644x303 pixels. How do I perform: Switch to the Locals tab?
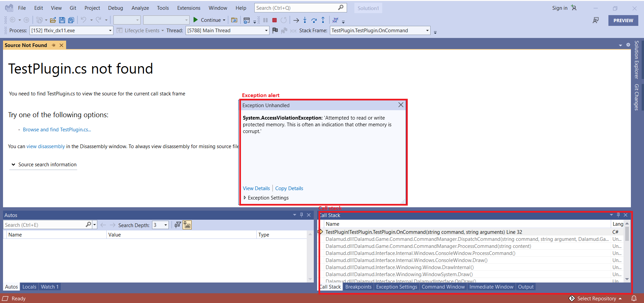click(x=29, y=287)
